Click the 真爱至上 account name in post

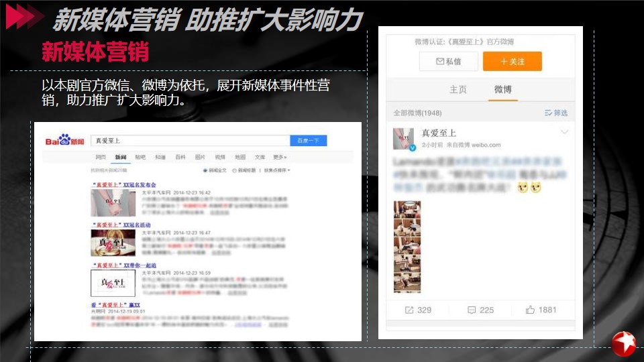pos(439,133)
